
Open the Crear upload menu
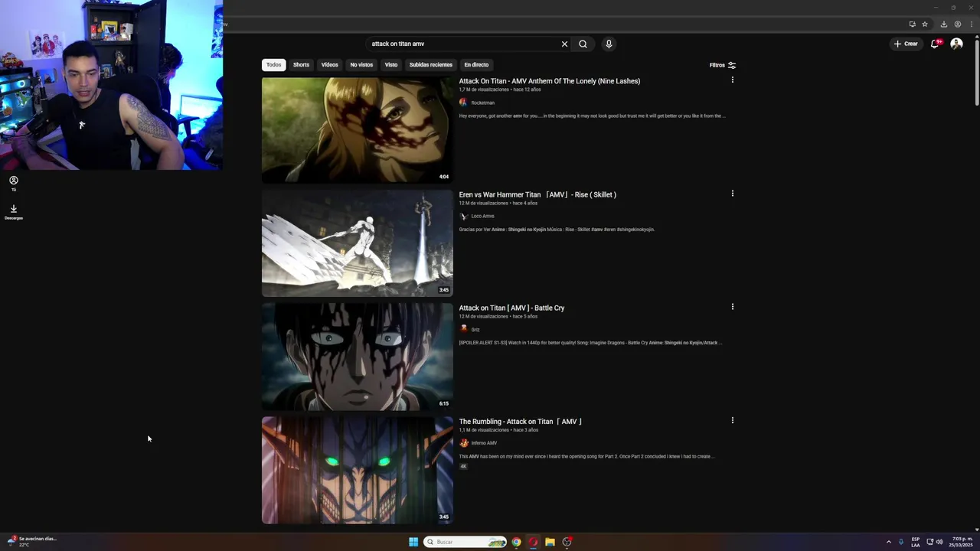(906, 44)
